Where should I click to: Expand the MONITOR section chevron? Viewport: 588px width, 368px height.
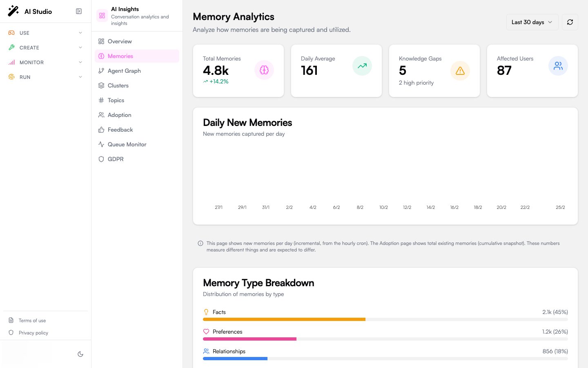point(80,62)
